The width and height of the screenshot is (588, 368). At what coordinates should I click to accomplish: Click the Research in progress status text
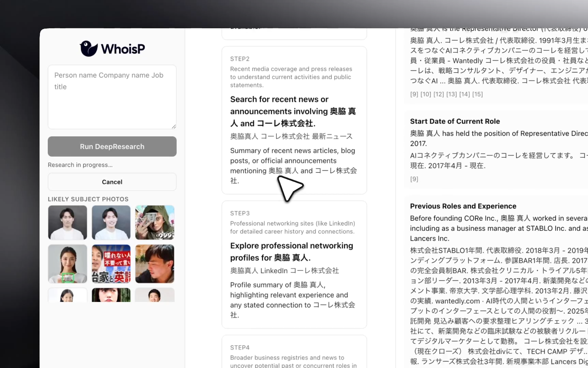pos(80,165)
